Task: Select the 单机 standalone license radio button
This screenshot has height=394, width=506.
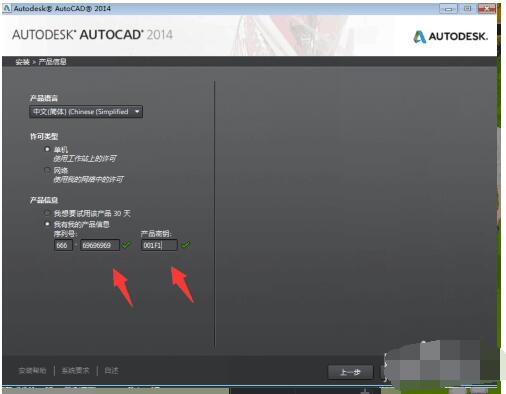Action: [47, 149]
